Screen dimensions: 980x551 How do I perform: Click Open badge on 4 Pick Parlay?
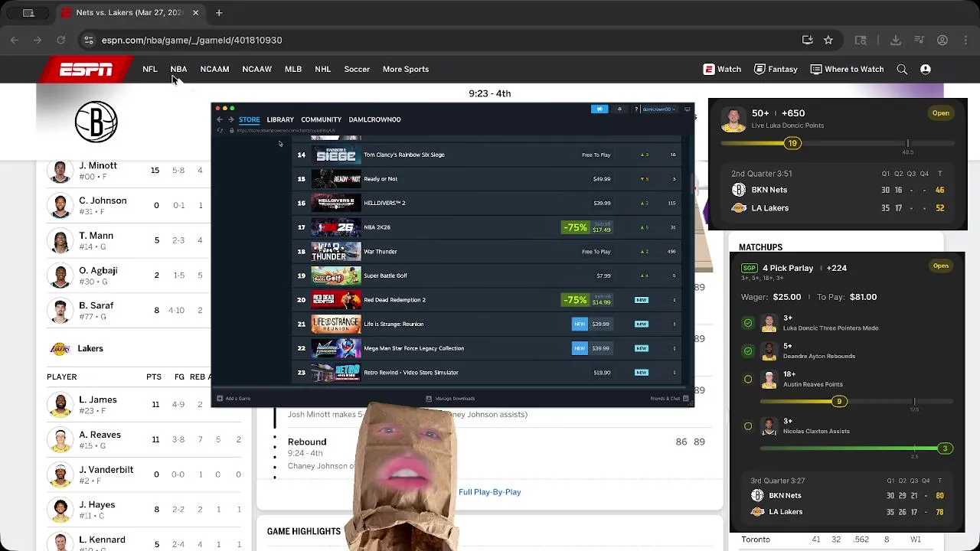click(x=941, y=266)
